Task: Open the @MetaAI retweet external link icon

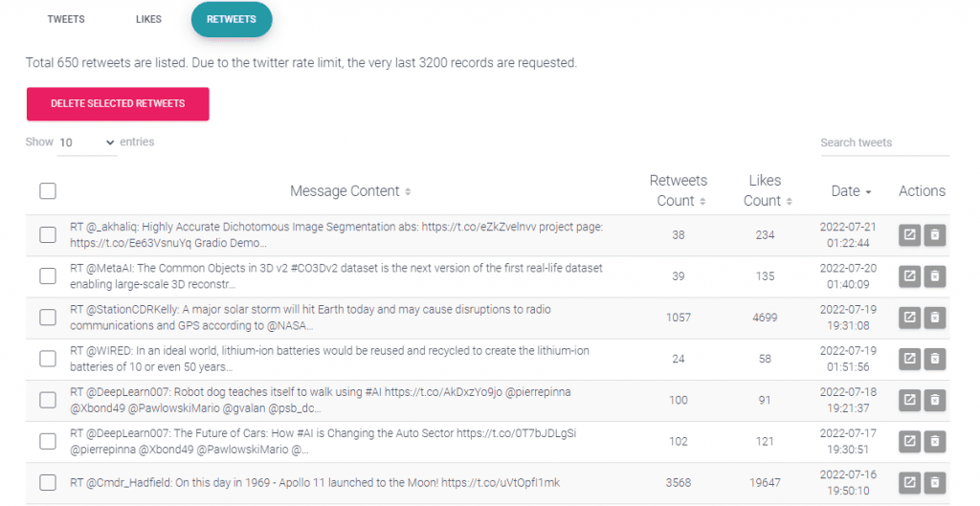Action: coord(909,276)
